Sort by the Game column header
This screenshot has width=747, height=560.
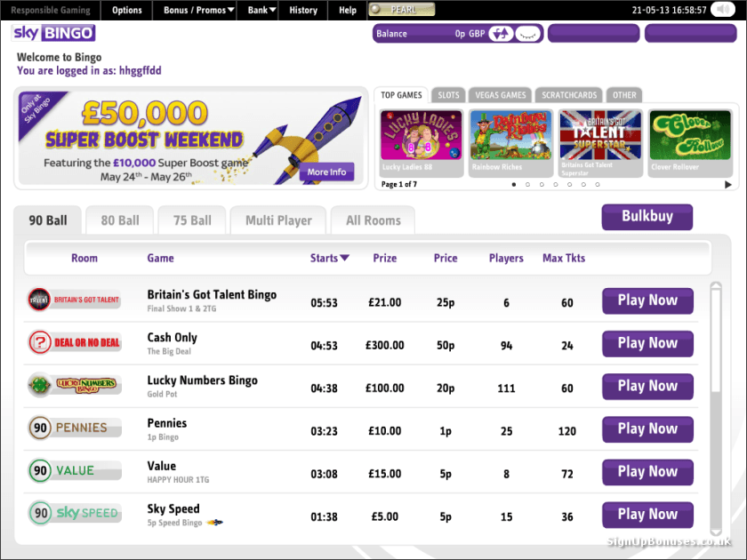(x=161, y=258)
